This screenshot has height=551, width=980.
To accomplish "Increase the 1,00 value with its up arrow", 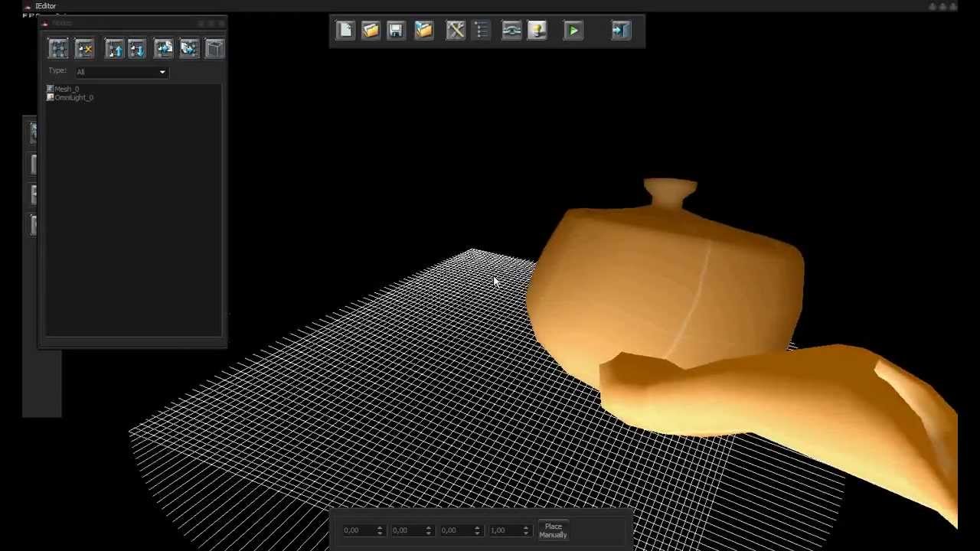I will [x=526, y=527].
